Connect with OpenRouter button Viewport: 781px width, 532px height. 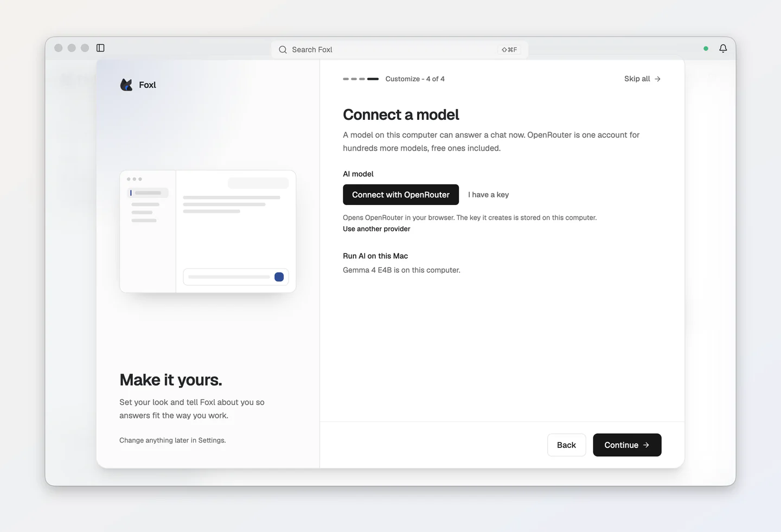point(401,195)
